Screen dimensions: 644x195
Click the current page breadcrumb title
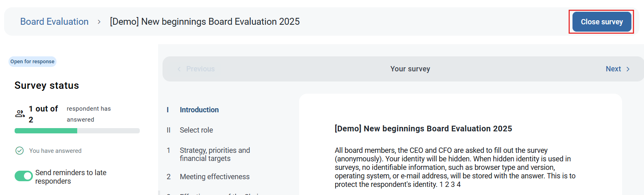point(205,21)
